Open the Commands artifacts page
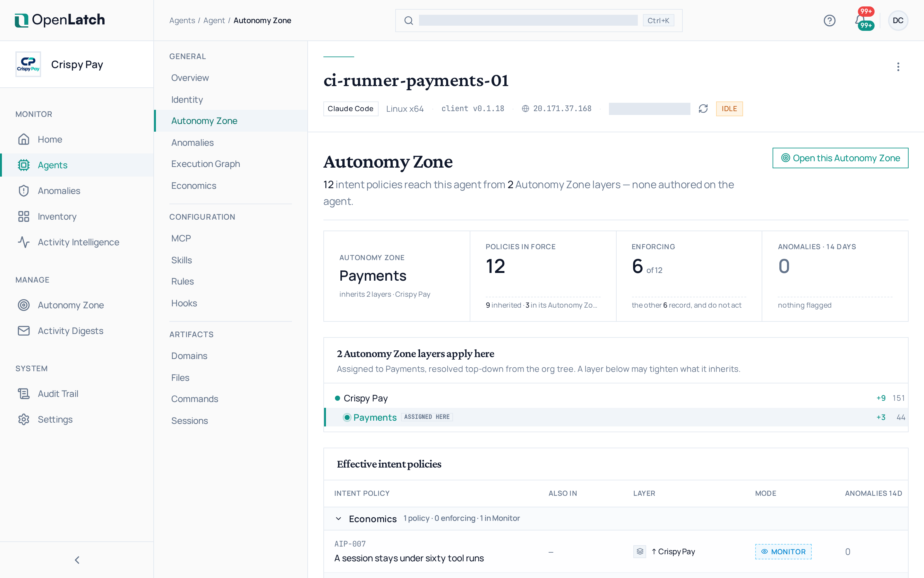This screenshot has height=578, width=924. (231, 399)
